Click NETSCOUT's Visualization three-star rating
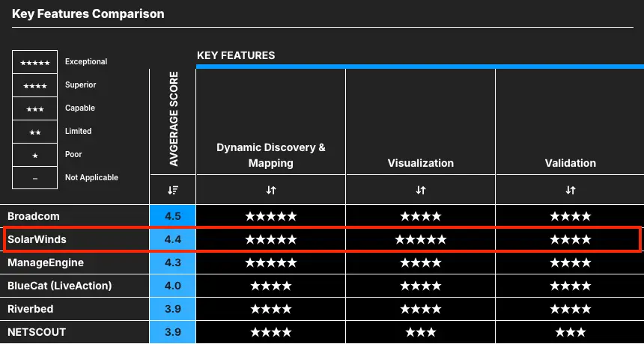 (421, 332)
